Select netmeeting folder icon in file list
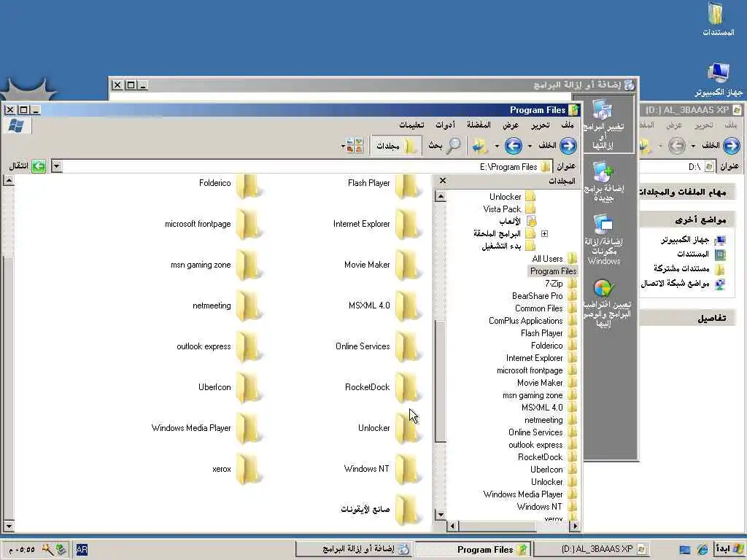The width and height of the screenshot is (747, 560). pos(249,306)
